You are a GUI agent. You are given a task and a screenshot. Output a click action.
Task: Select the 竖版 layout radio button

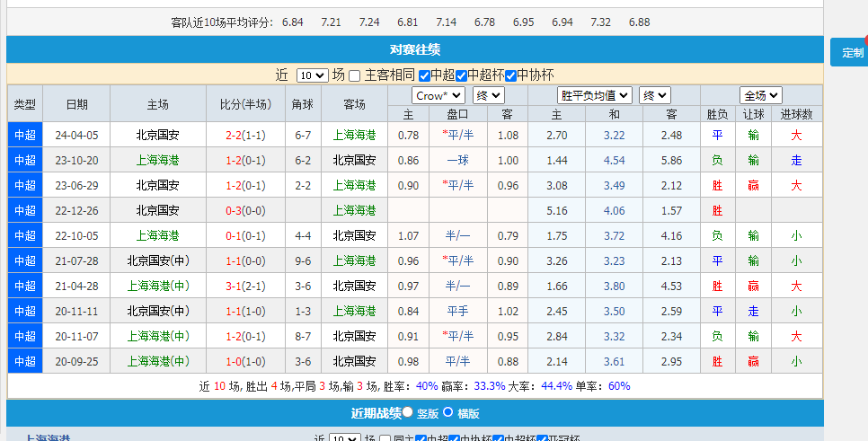(408, 412)
